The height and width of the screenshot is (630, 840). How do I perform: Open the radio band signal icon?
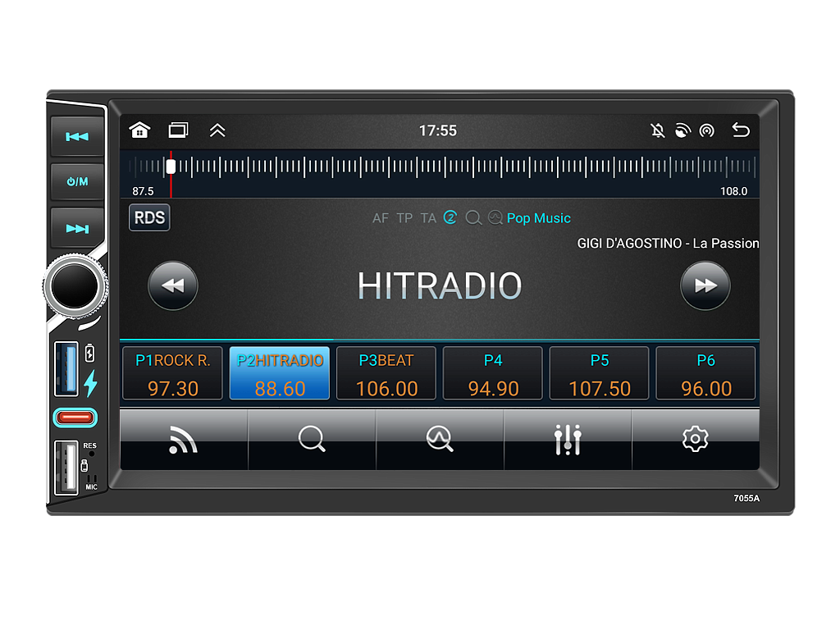click(183, 440)
